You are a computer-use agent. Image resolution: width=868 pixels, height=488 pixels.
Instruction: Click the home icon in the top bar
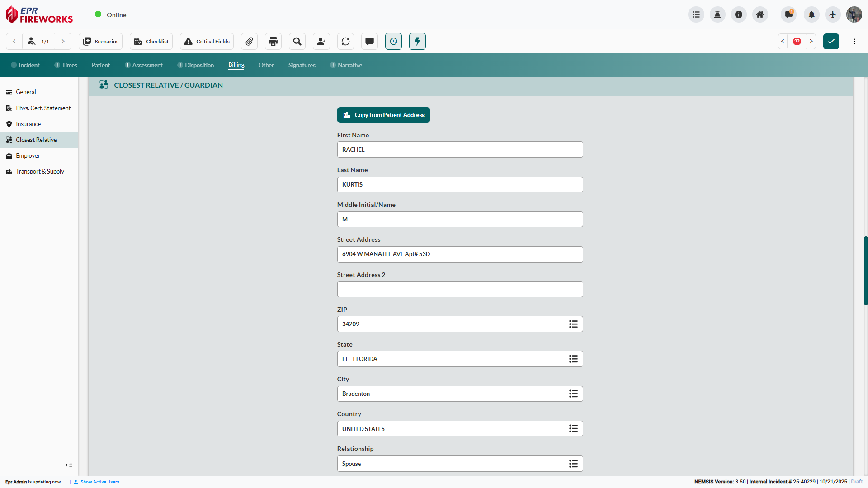click(760, 14)
